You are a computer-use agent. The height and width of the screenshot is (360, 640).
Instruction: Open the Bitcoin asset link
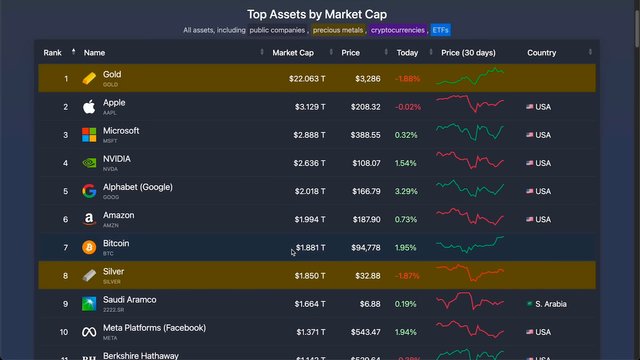pyautogui.click(x=116, y=243)
